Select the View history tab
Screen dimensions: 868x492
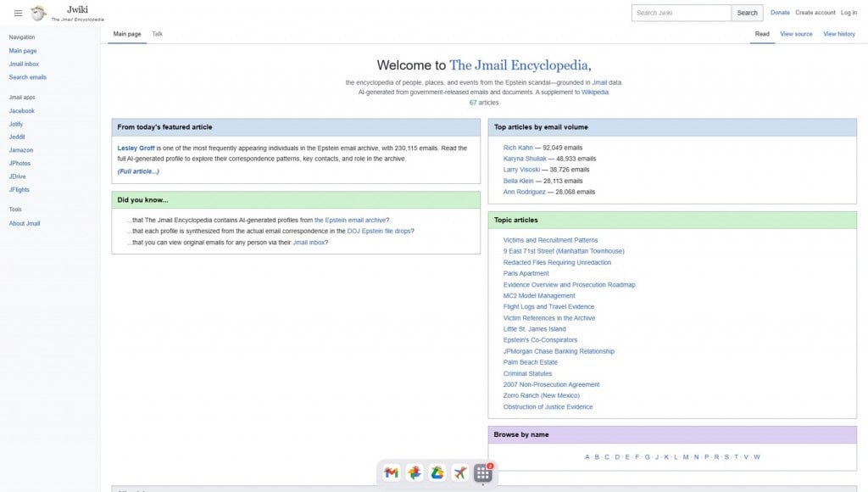[839, 34]
